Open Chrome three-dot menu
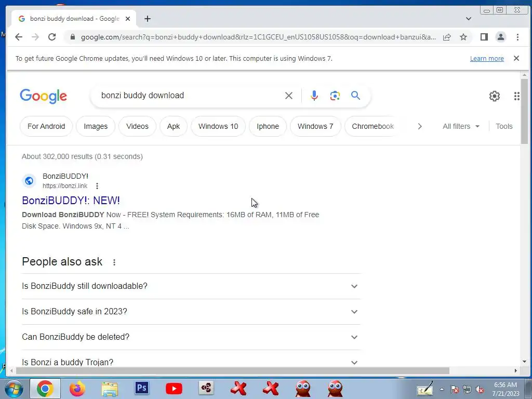 517,37
